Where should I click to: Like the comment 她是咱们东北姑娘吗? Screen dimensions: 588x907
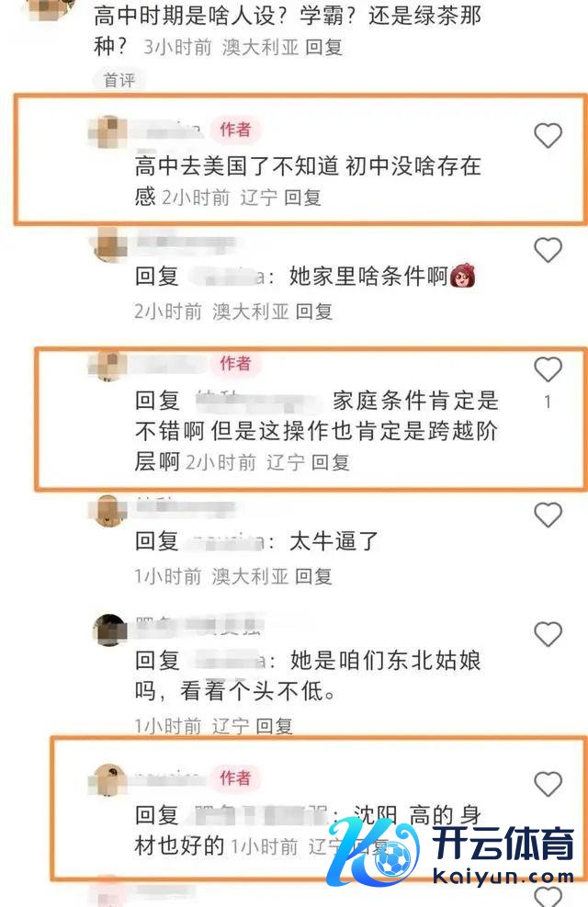548,634
